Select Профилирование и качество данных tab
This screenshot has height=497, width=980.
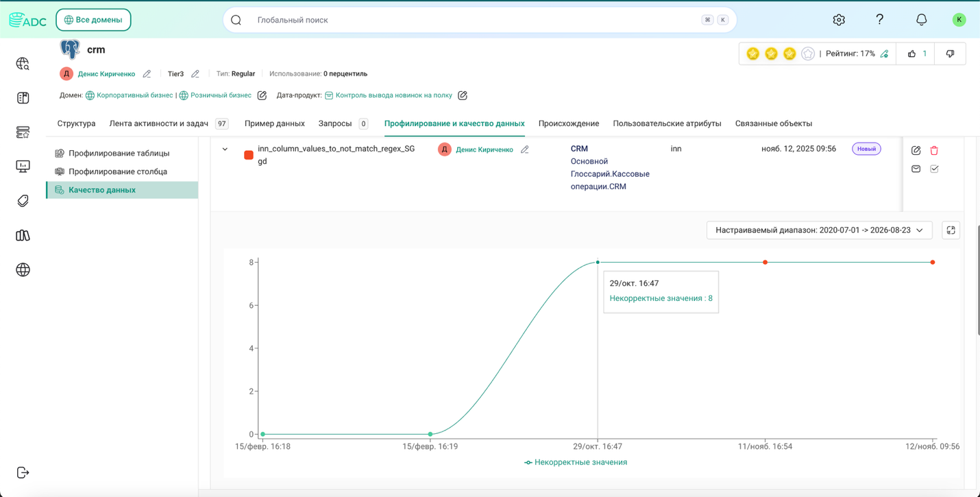coord(454,123)
